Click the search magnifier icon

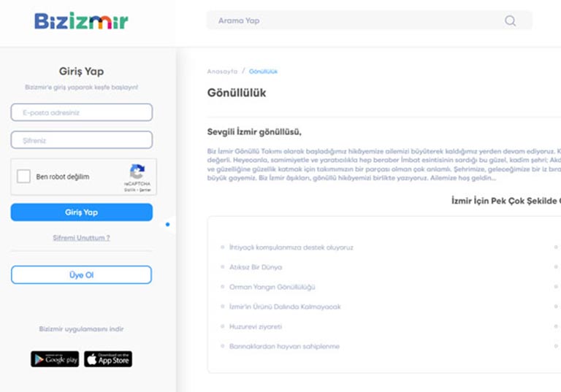(x=510, y=20)
